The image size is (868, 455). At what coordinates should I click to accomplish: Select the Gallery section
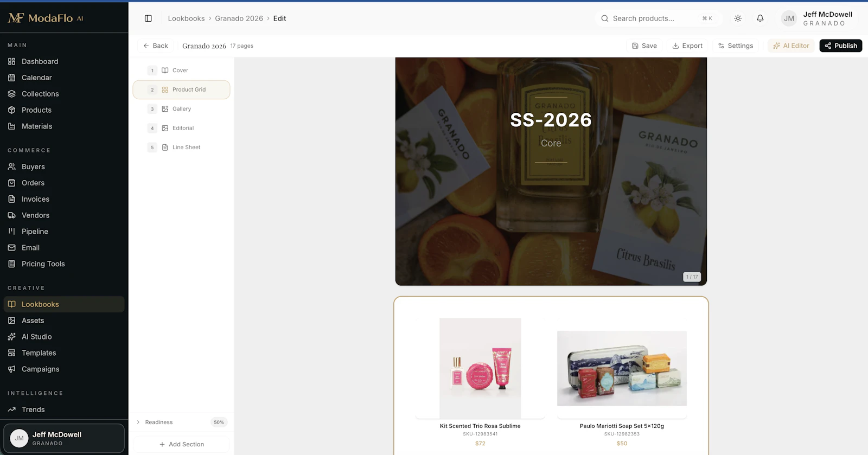[181, 109]
